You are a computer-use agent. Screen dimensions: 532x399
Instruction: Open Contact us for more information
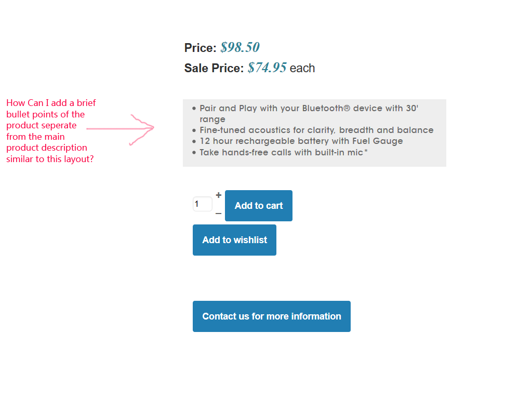[x=271, y=316]
